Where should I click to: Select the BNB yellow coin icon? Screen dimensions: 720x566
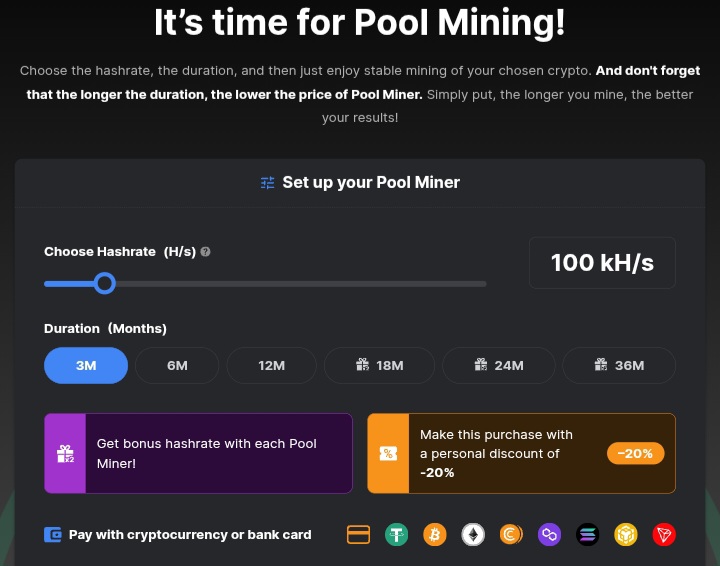tap(626, 535)
